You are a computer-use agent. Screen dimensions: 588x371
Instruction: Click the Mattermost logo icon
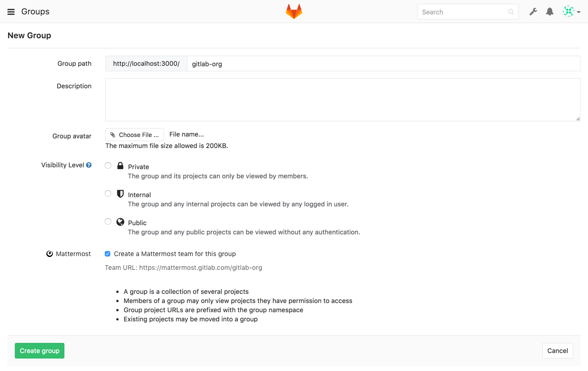49,253
